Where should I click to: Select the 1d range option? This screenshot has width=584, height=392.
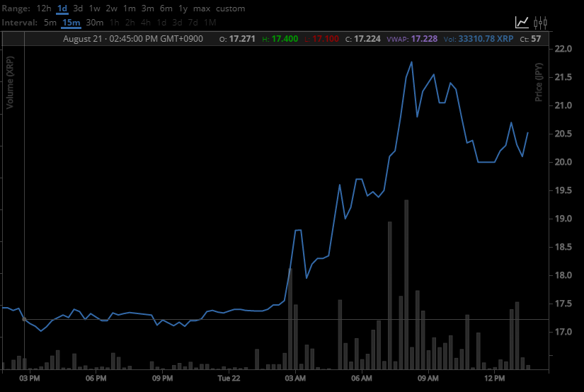tap(62, 8)
